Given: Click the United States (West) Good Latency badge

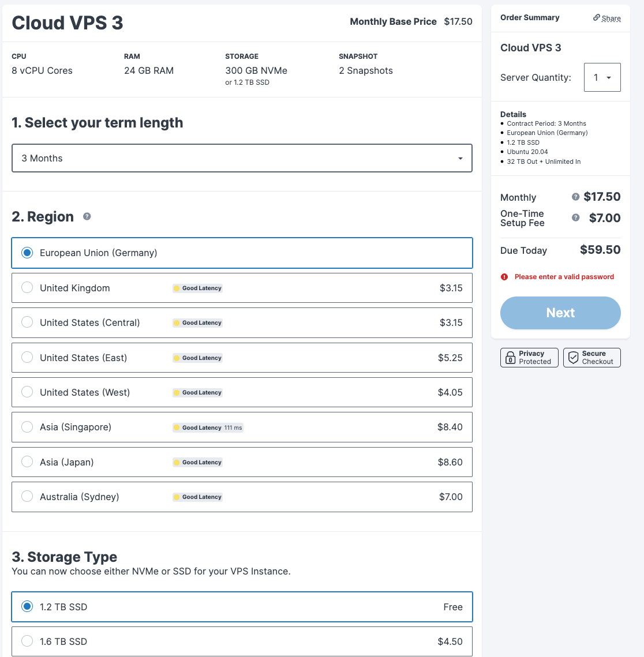Looking at the screenshot, I should click(197, 393).
